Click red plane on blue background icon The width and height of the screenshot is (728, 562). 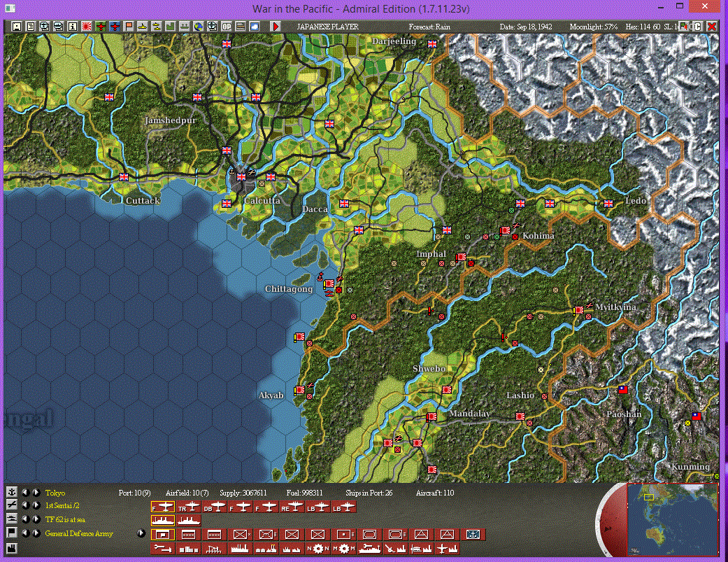[115, 27]
